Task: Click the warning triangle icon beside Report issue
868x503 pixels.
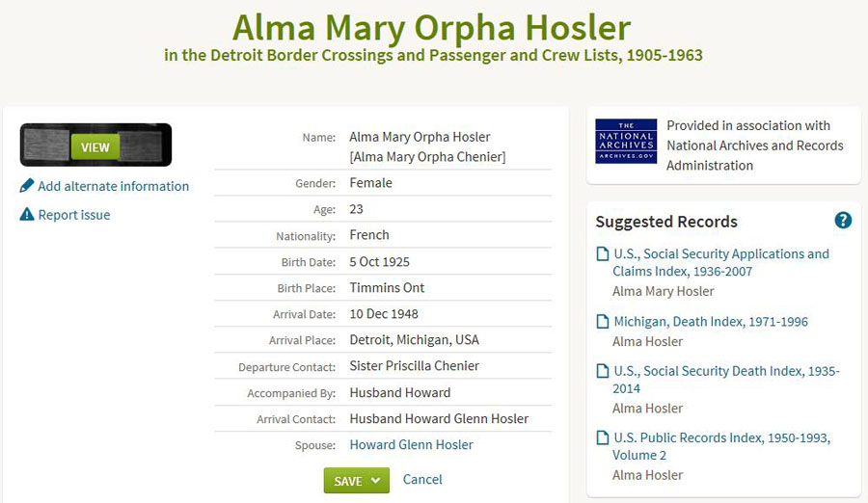Action: coord(27,215)
